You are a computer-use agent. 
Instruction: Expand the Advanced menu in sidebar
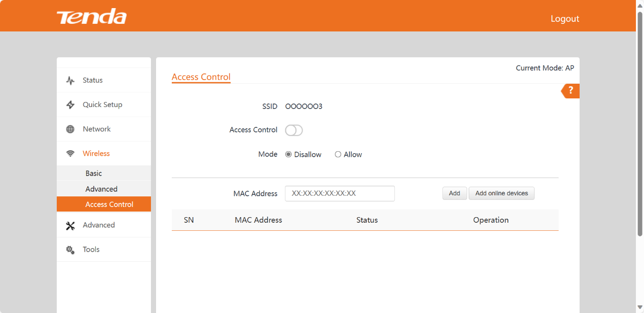(x=99, y=225)
